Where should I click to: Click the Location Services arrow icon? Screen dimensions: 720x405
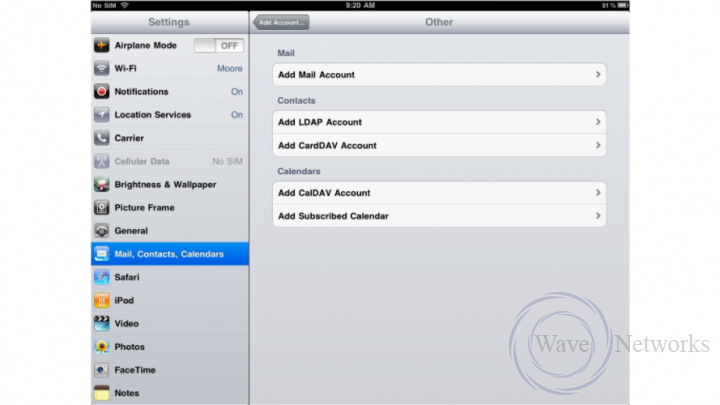[101, 115]
